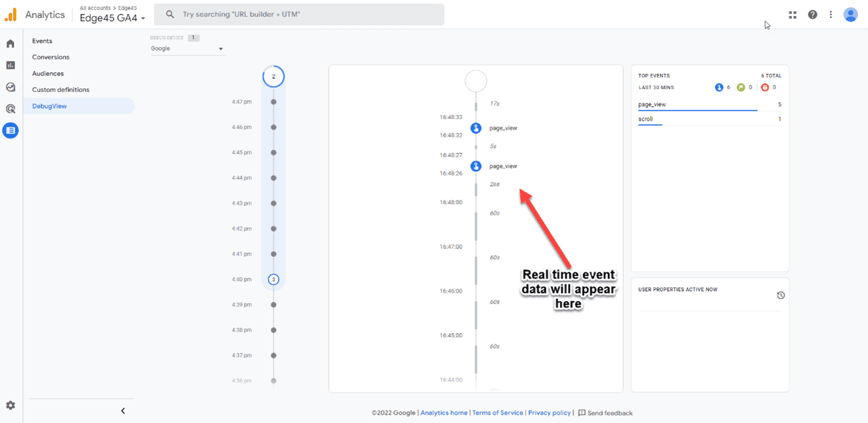868x423 pixels.
Task: Select the Configure icon in sidebar
Action: point(11,131)
